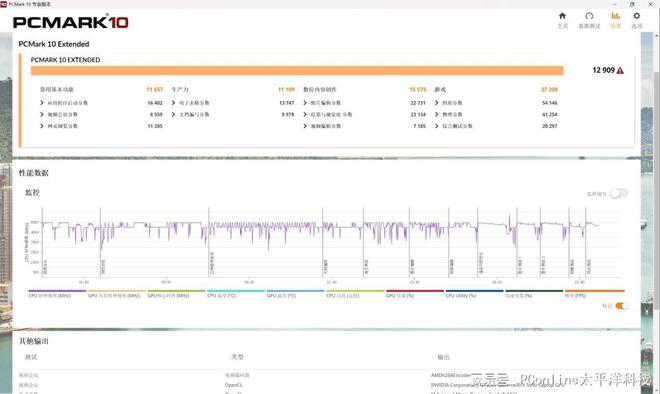
Task: Open the Benchmarks gauge icon
Action: [589, 20]
